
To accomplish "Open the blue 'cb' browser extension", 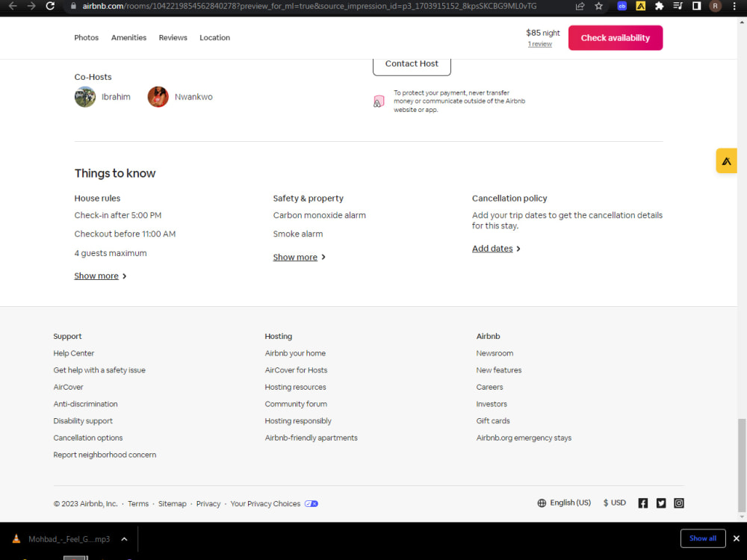I will (x=622, y=6).
